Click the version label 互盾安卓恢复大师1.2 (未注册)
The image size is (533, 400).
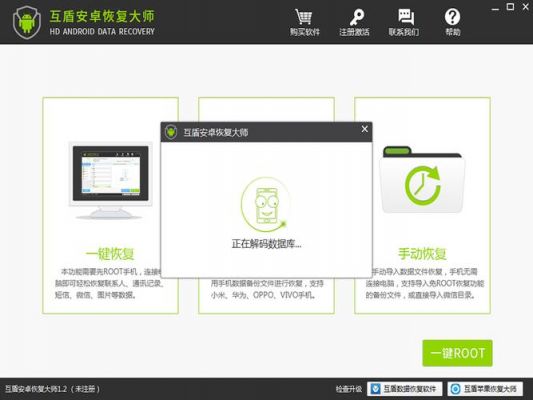coord(52,389)
